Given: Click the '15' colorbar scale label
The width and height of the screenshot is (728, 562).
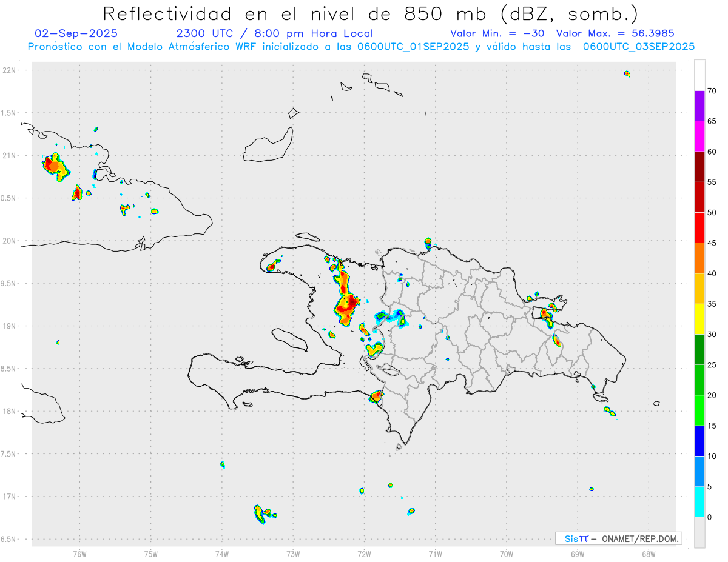Looking at the screenshot, I should click(x=712, y=426).
